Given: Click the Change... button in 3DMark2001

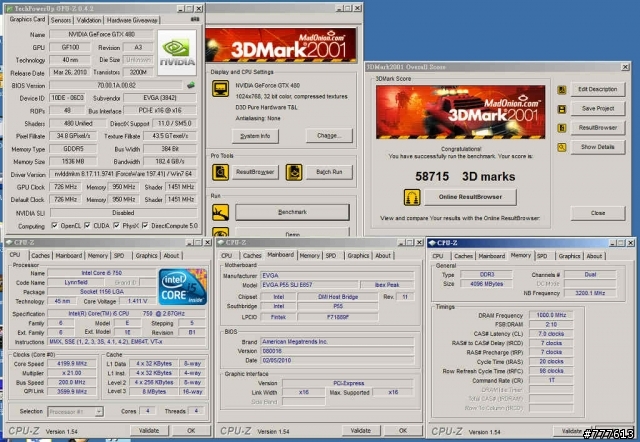Looking at the screenshot, I should (329, 135).
